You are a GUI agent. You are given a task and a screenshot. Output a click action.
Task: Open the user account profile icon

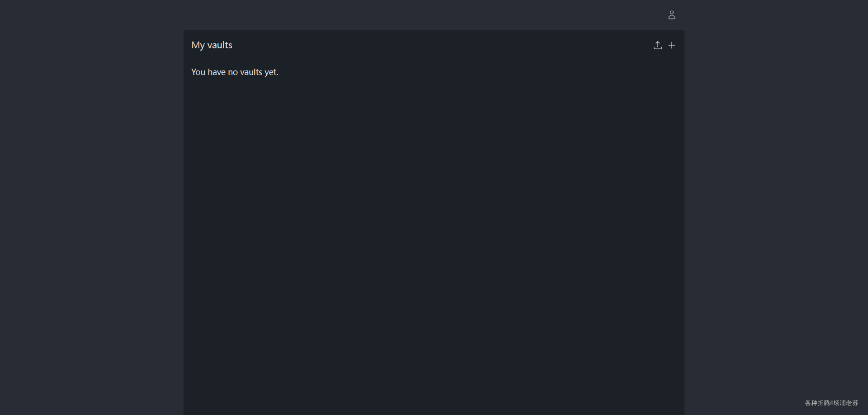(x=671, y=15)
